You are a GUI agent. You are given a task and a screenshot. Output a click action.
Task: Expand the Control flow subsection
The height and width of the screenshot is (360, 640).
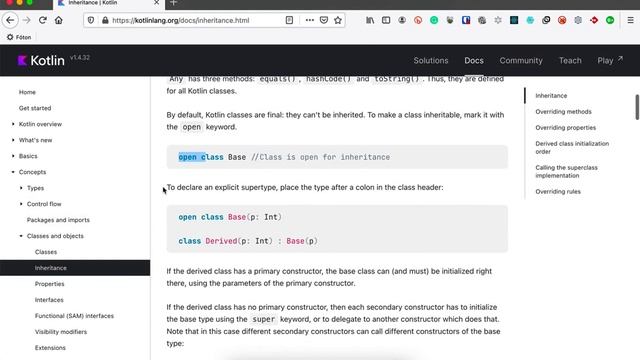click(21, 204)
